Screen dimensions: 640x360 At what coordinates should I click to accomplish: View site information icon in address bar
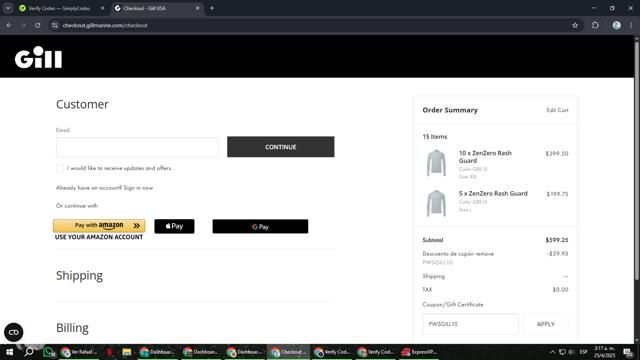point(55,25)
